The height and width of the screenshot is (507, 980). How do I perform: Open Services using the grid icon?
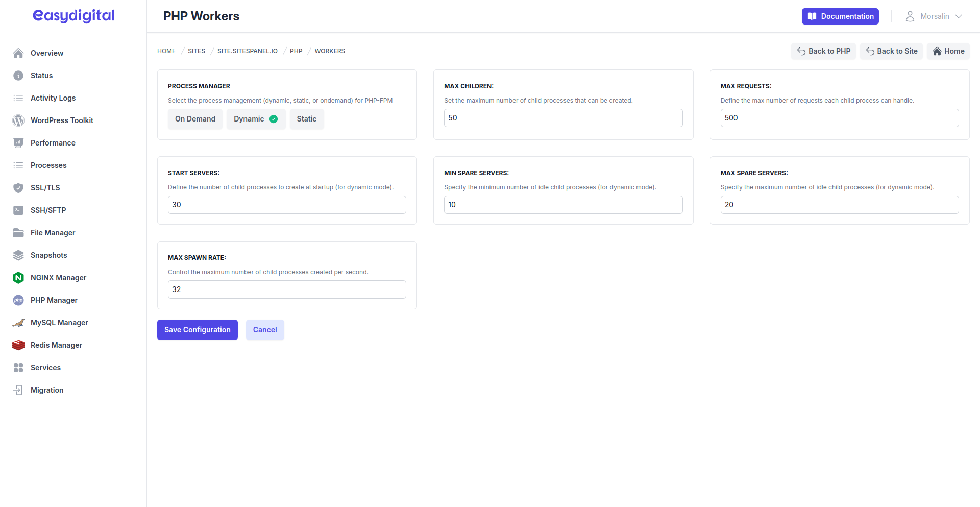(18, 367)
